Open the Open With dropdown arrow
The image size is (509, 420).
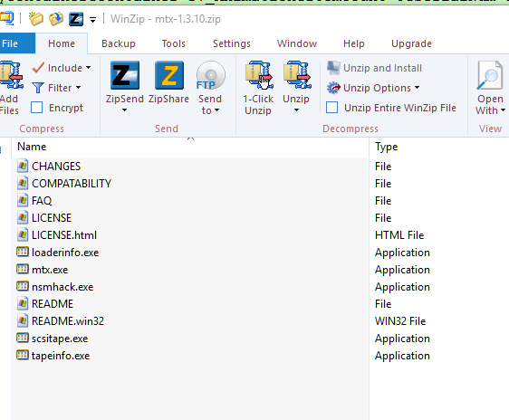(x=503, y=110)
